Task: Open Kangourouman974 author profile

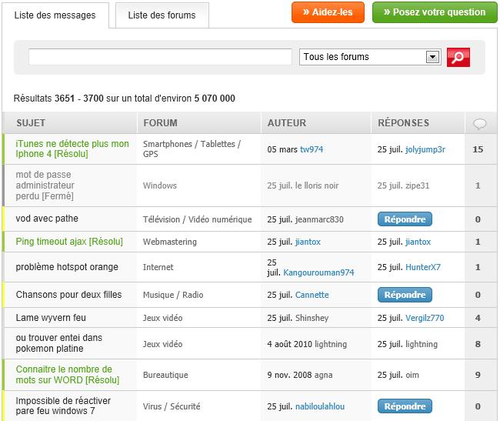Action: [319, 272]
